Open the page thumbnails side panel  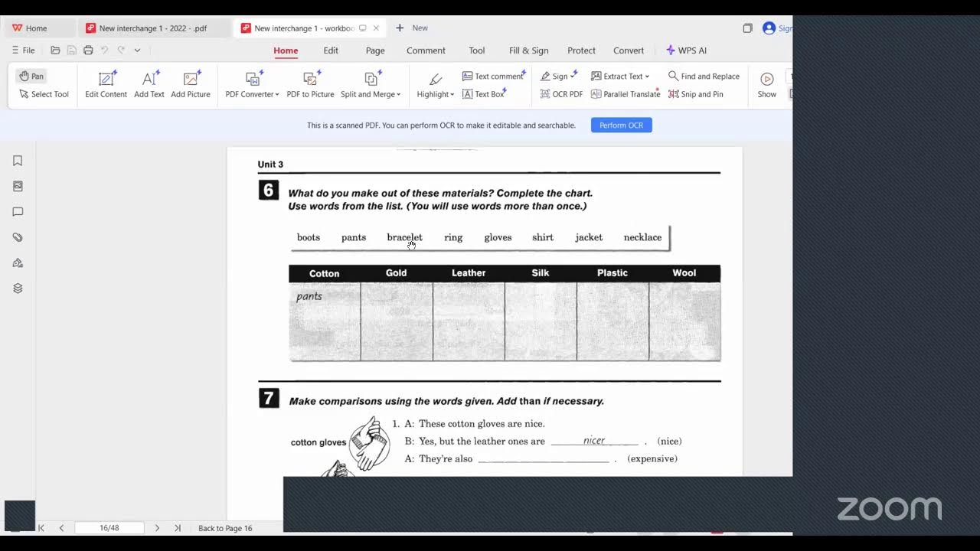click(x=18, y=186)
